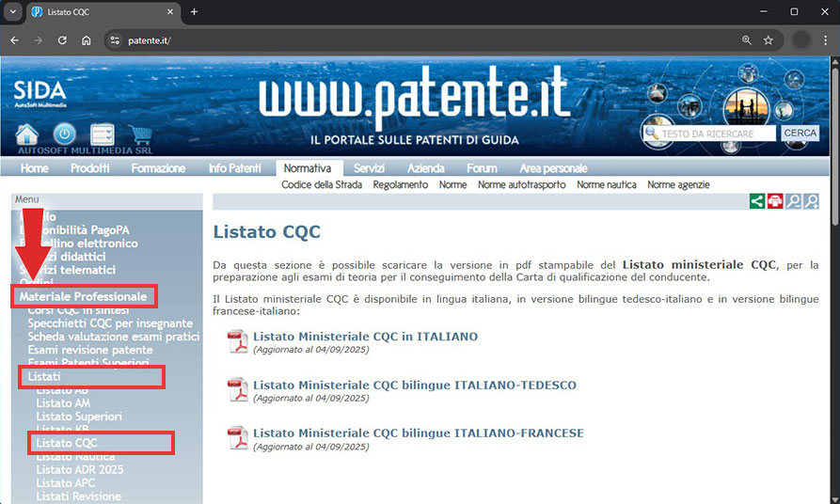Image resolution: width=840 pixels, height=504 pixels.
Task: Select the Info Patenti menu tab
Action: pos(235,168)
